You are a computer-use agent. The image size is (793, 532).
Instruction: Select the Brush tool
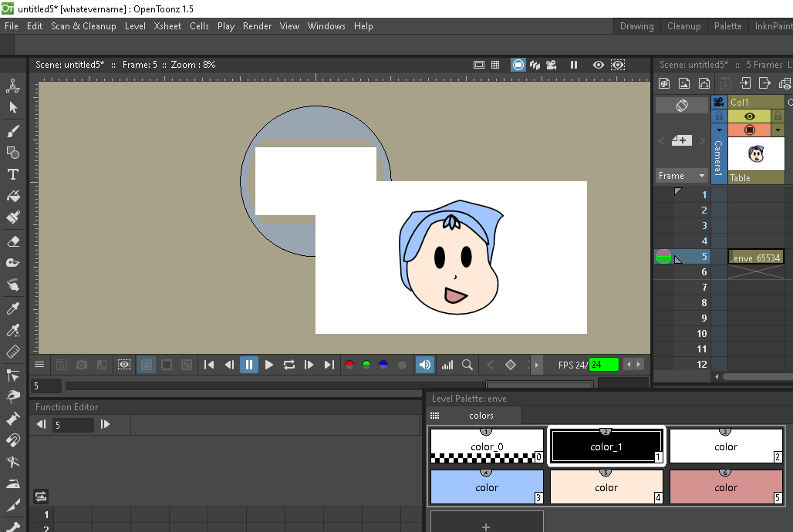(x=12, y=130)
